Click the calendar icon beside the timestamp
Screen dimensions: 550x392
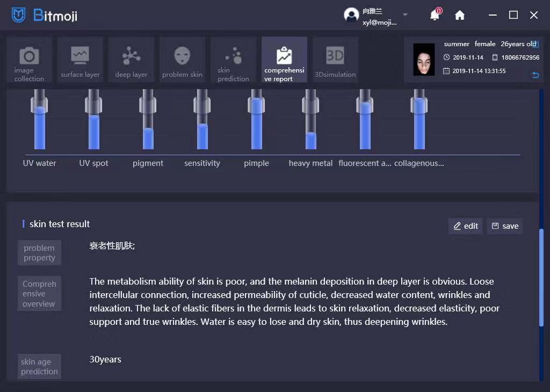pyautogui.click(x=446, y=71)
